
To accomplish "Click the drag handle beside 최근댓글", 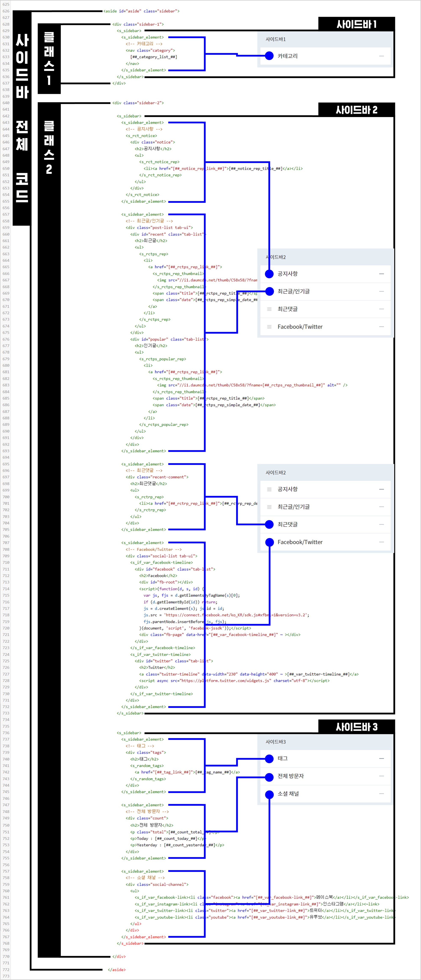I will (x=269, y=309).
